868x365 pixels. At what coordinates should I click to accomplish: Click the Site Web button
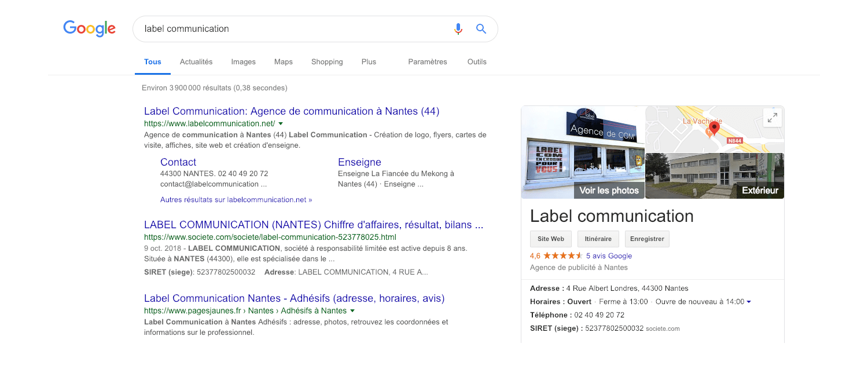tap(550, 239)
